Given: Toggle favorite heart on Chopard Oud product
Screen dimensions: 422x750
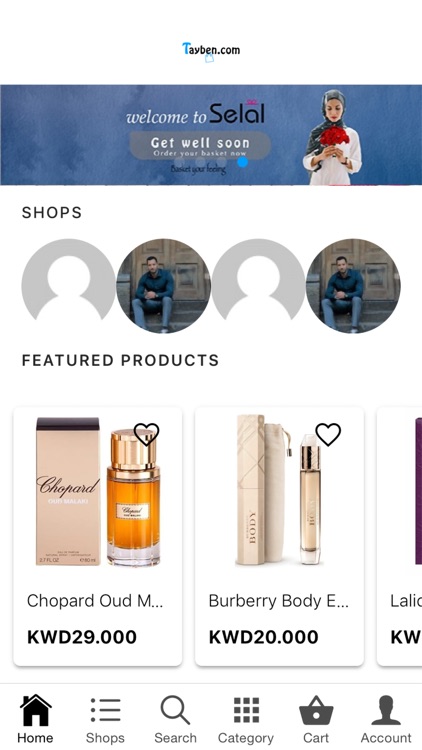Looking at the screenshot, I should 146,434.
